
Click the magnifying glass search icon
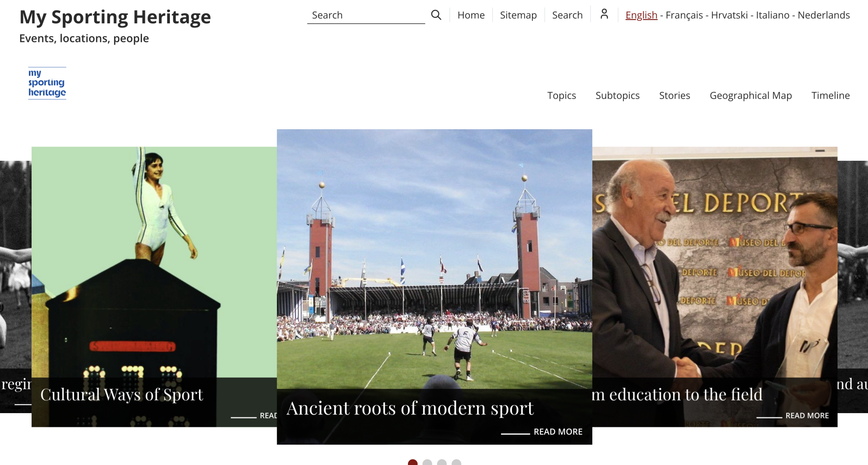coord(436,15)
